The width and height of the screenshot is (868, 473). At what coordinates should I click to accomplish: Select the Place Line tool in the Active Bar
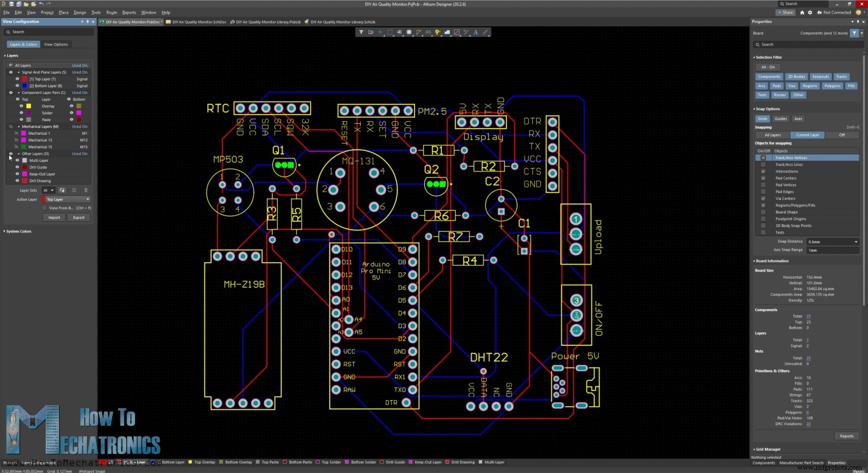click(486, 33)
